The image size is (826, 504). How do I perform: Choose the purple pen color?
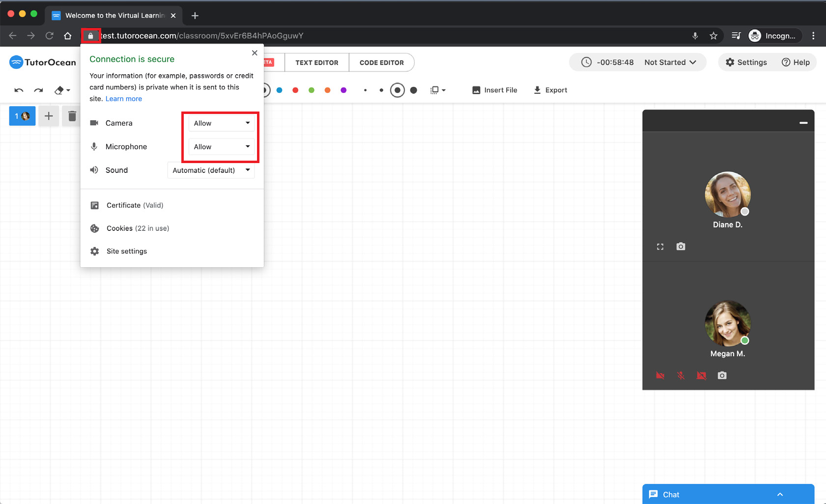pos(343,90)
